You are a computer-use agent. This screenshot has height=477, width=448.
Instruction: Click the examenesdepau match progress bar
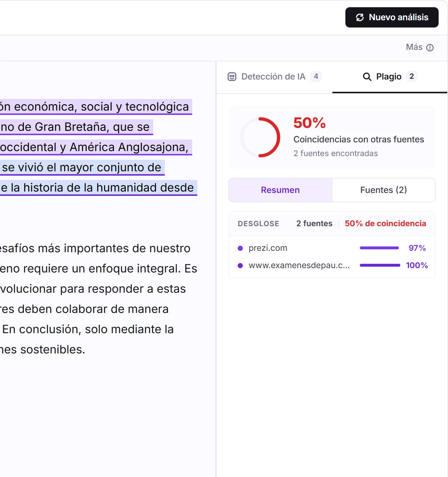coord(380,265)
